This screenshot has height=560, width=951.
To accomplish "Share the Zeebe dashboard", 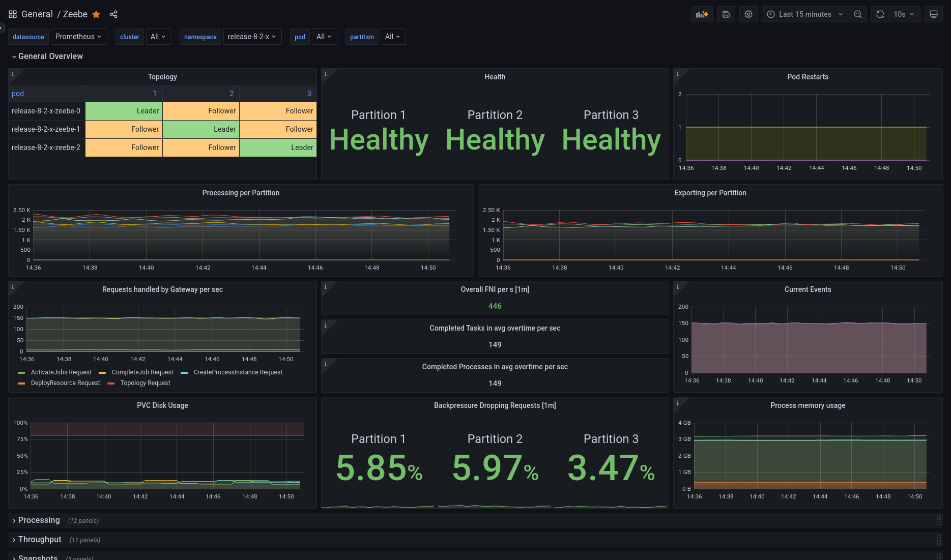I will pos(113,14).
